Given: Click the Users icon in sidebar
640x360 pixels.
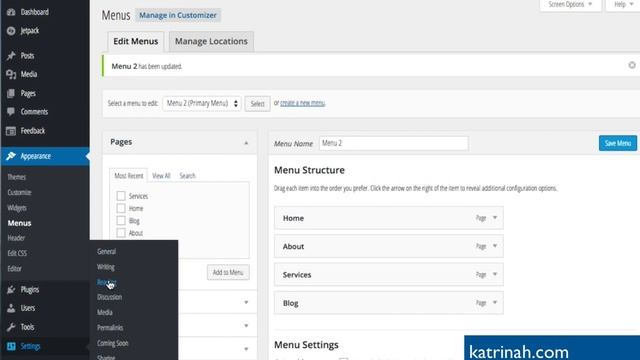Looking at the screenshot, I should tap(11, 308).
